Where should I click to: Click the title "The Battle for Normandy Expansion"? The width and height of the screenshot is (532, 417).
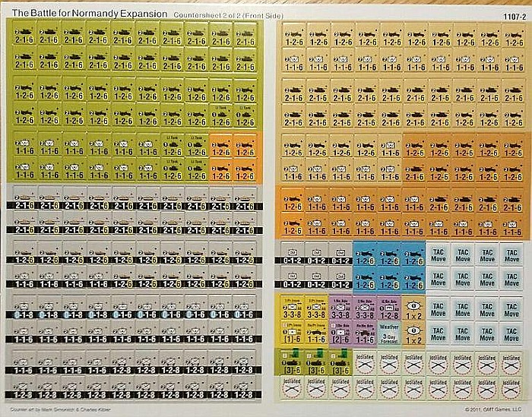[90, 14]
